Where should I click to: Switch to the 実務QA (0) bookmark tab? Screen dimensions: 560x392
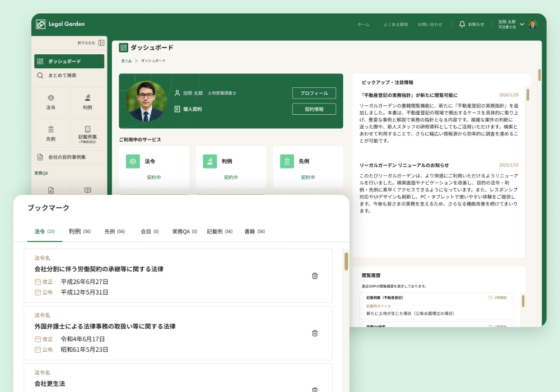point(185,232)
